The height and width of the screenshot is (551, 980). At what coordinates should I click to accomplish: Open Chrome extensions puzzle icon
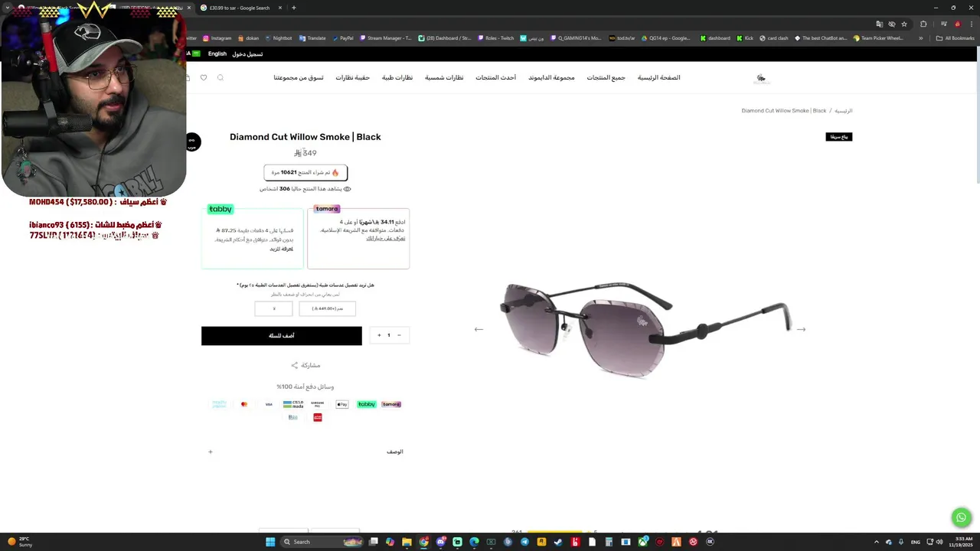(923, 24)
